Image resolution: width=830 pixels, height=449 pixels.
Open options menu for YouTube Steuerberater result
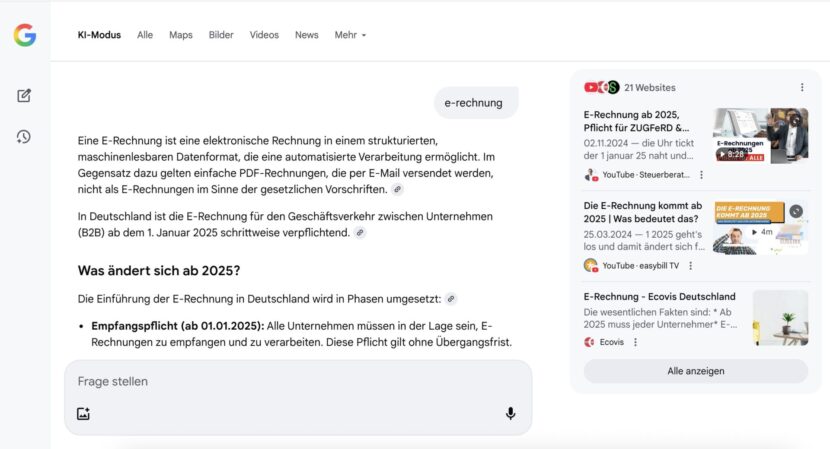pyautogui.click(x=701, y=175)
